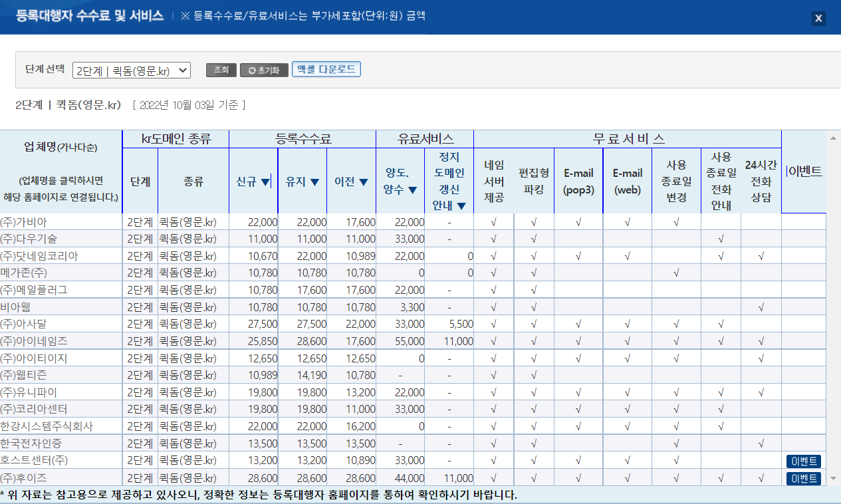Viewport: 841px width, 504px height.
Task: Click the 조회 search button
Action: tap(221, 70)
